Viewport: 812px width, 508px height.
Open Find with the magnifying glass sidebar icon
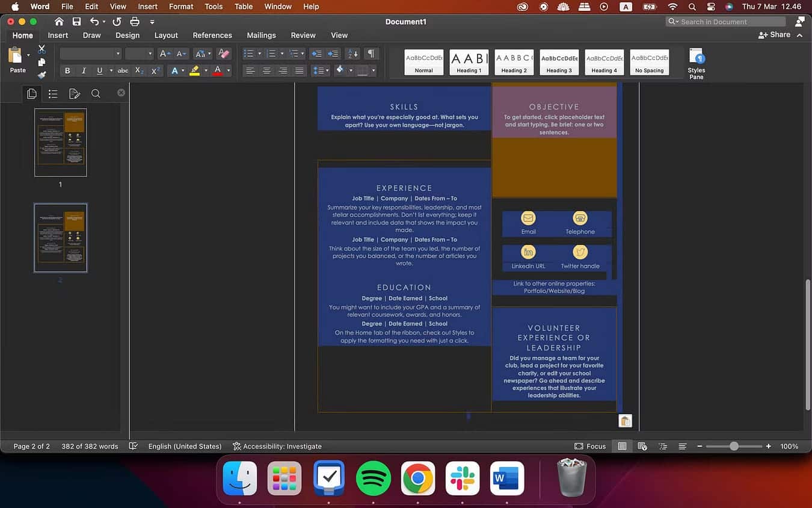tap(96, 93)
